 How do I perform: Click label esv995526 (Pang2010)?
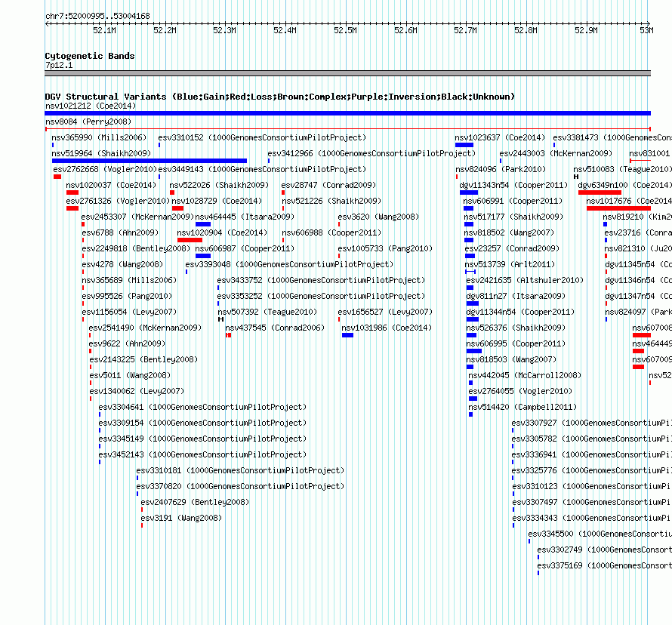127,296
